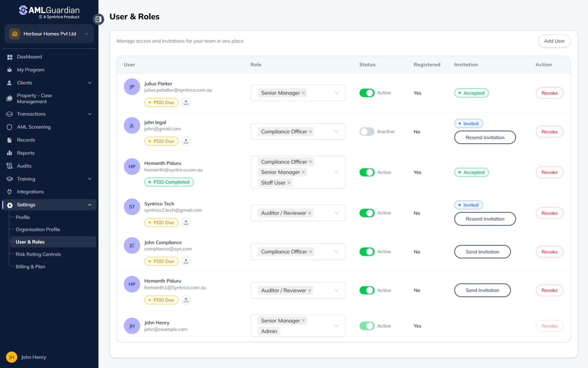Click Syntrico Tech's role selection field

pos(298,213)
